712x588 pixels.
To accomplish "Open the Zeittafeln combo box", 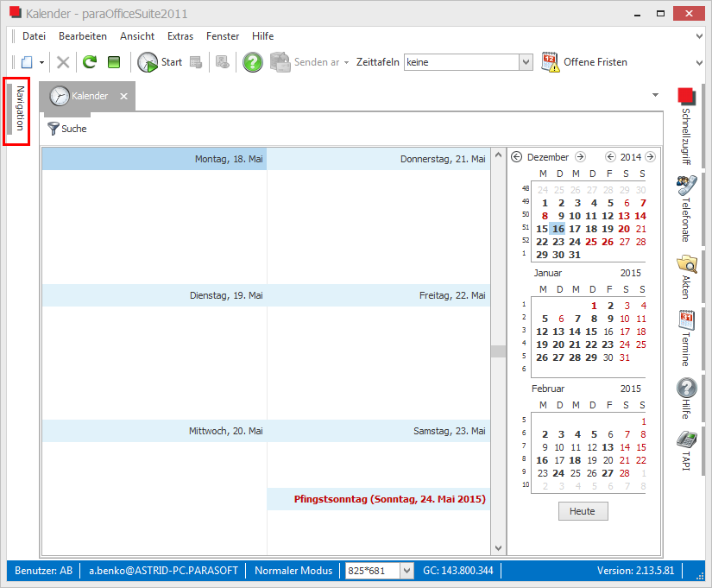I will [x=468, y=62].
